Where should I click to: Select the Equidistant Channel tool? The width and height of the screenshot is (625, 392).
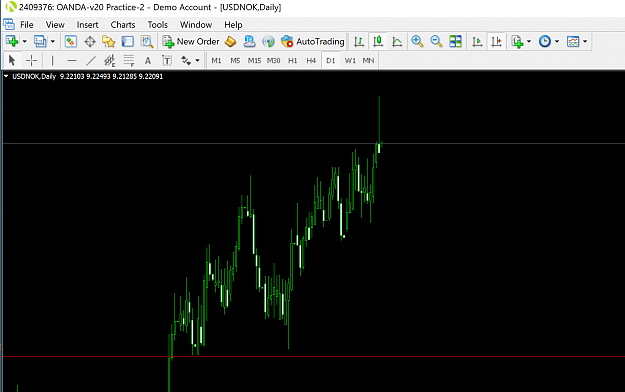(x=110, y=61)
